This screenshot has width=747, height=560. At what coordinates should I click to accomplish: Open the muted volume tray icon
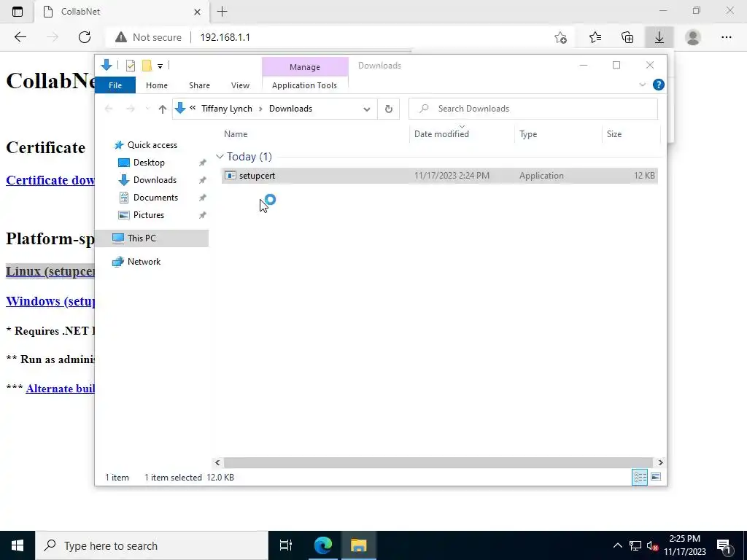pyautogui.click(x=652, y=545)
